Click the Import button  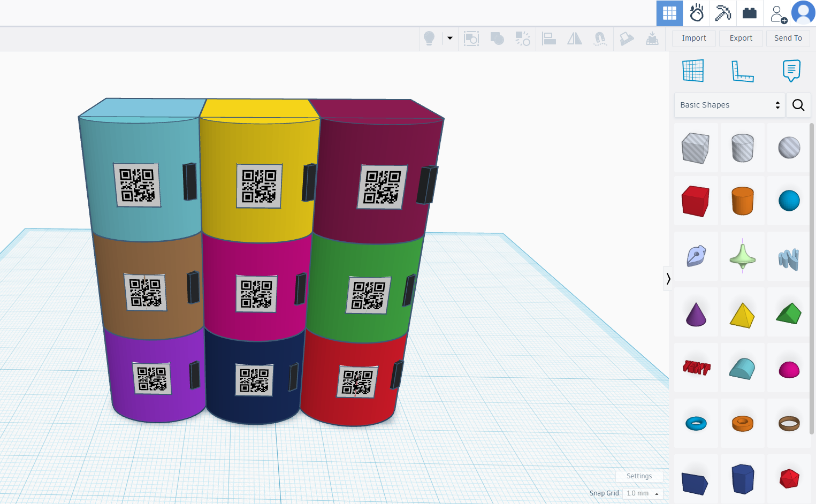(x=694, y=38)
